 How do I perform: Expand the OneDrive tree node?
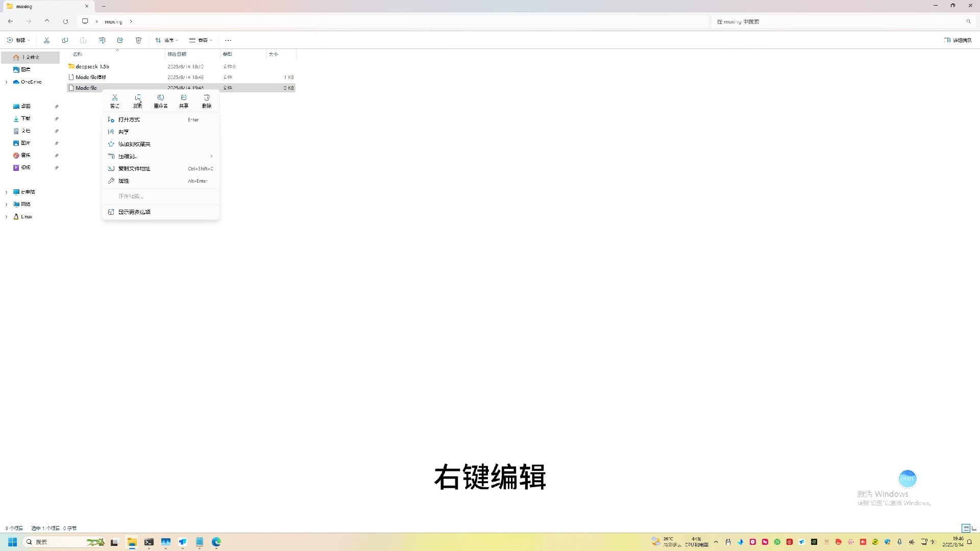[6, 82]
